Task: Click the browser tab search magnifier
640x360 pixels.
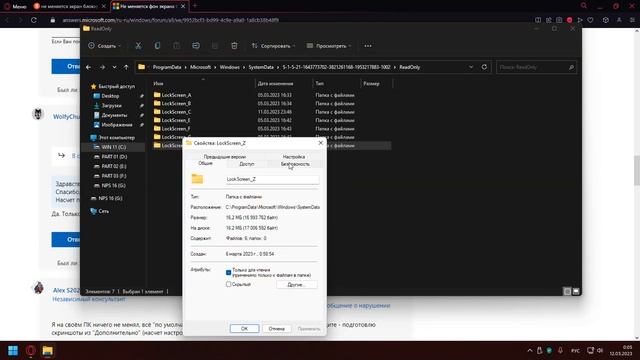Action: [x=584, y=6]
